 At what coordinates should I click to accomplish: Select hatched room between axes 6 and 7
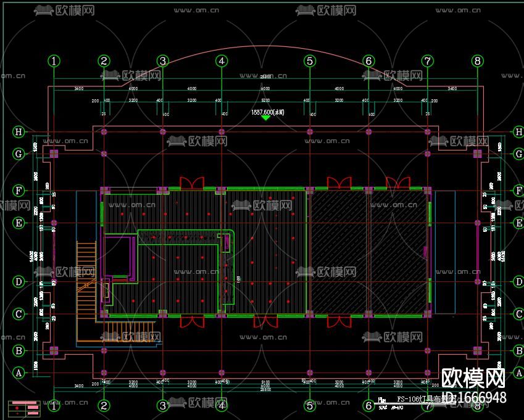pyautogui.click(x=398, y=252)
